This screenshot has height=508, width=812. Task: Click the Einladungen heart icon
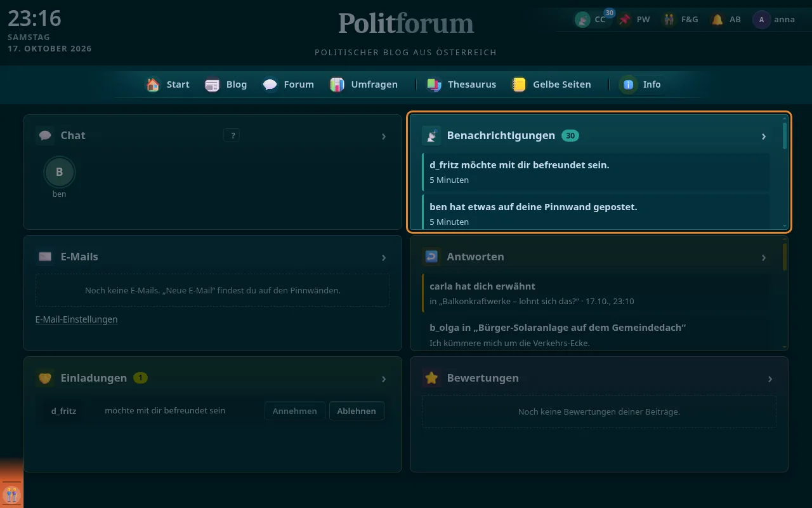(45, 378)
